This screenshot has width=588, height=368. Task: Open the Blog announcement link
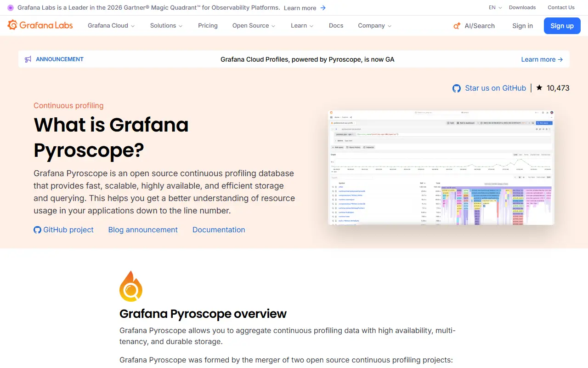143,230
